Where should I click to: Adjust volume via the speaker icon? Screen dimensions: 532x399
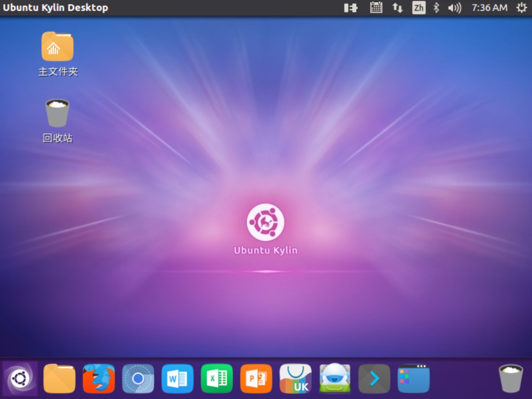[454, 7]
